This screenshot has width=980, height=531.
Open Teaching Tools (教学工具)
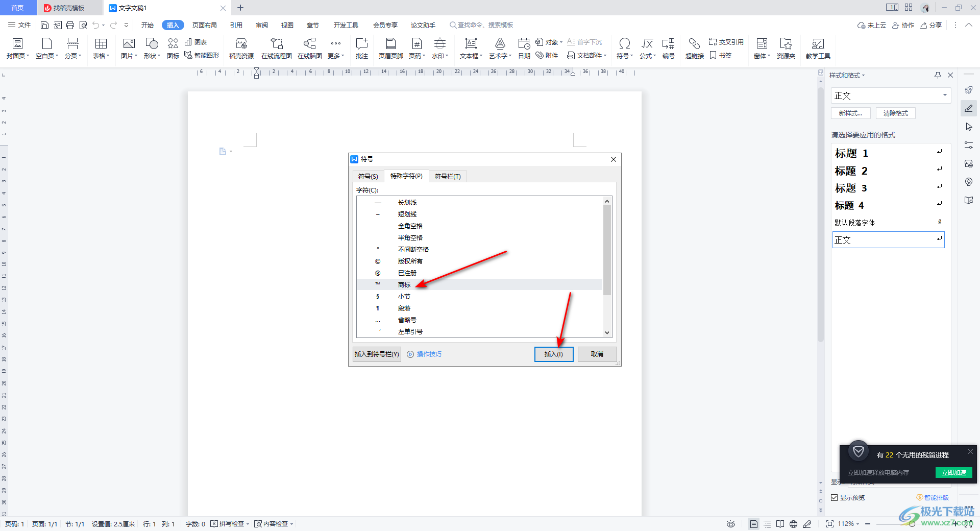point(818,49)
